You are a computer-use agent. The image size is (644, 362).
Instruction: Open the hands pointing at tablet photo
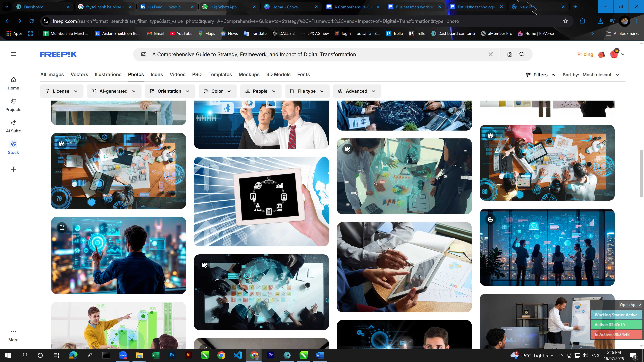pos(404,267)
